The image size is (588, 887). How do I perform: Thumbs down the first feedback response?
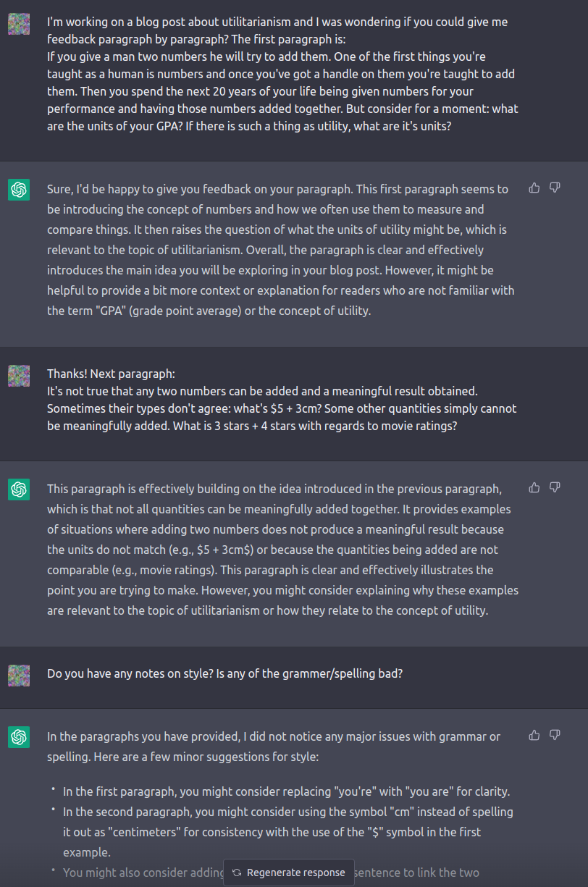pyautogui.click(x=555, y=188)
